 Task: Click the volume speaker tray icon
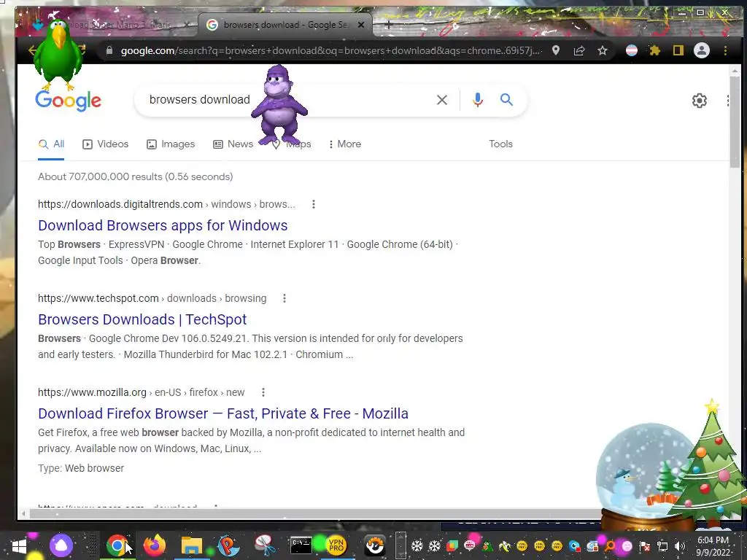point(680,546)
